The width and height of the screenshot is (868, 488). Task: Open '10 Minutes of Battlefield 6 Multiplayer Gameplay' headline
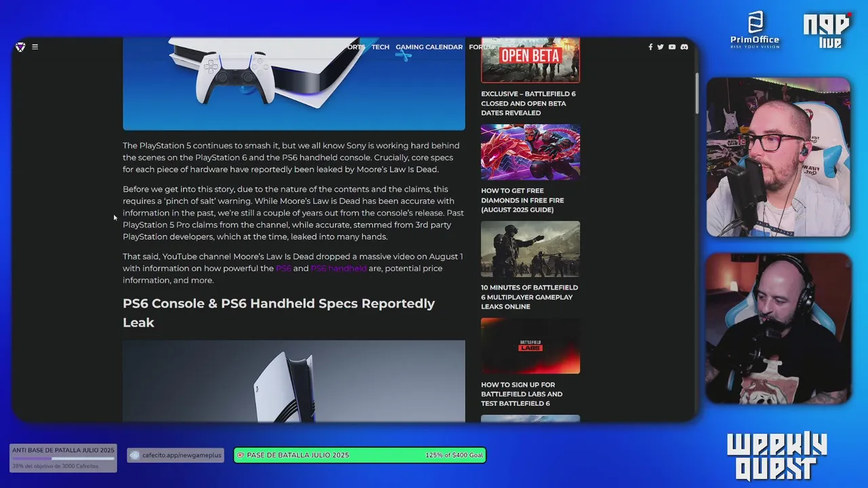pos(530,297)
